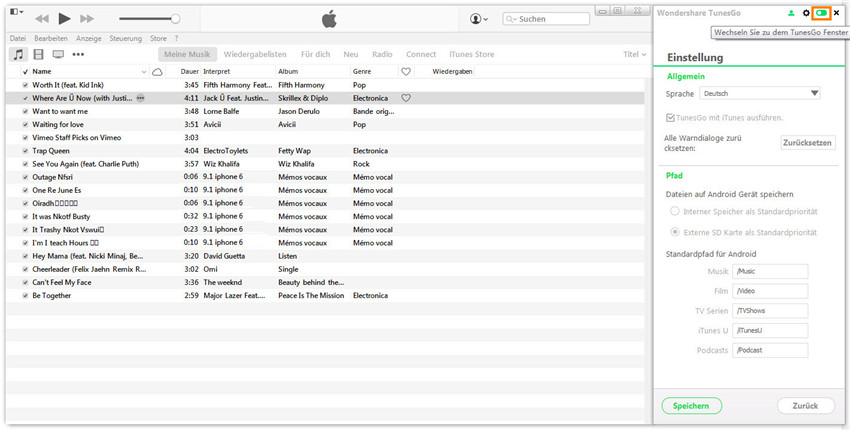Play the current track
Image resolution: width=850 pixels, height=430 pixels.
coord(65,19)
